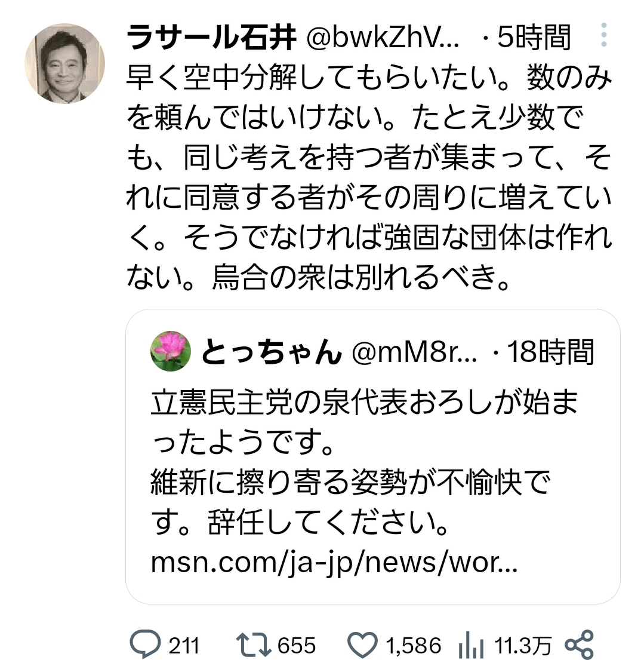The width and height of the screenshot is (644, 660).
Task: Click the 211 replies count
Action: (184, 645)
